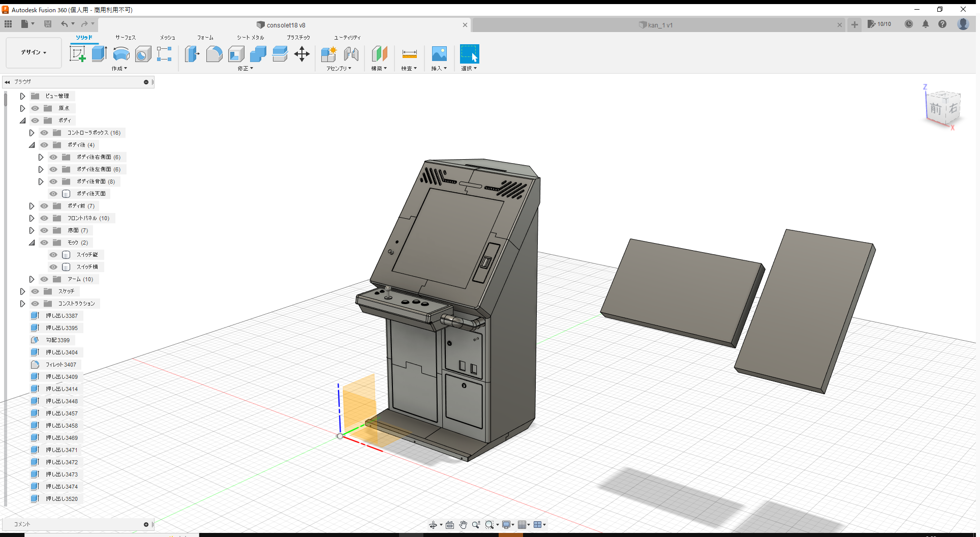Expand the スケッチ folder
Image resolution: width=980 pixels, height=537 pixels.
tap(22, 291)
